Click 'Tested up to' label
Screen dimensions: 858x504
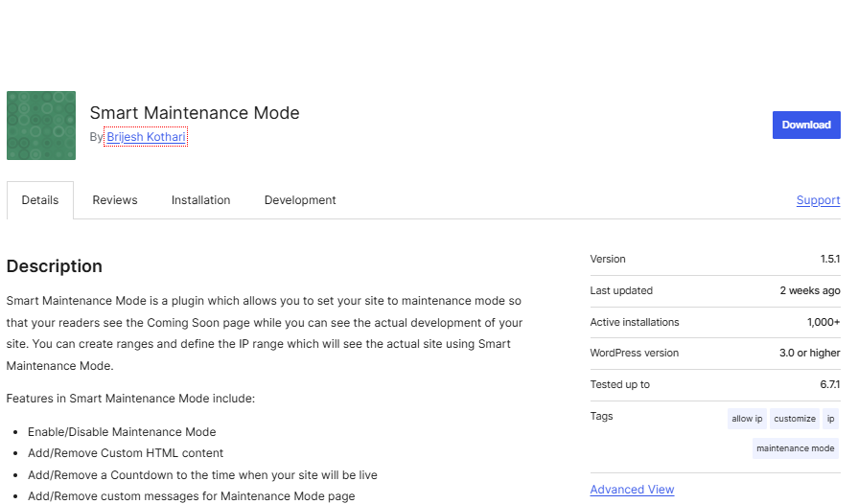619,385
